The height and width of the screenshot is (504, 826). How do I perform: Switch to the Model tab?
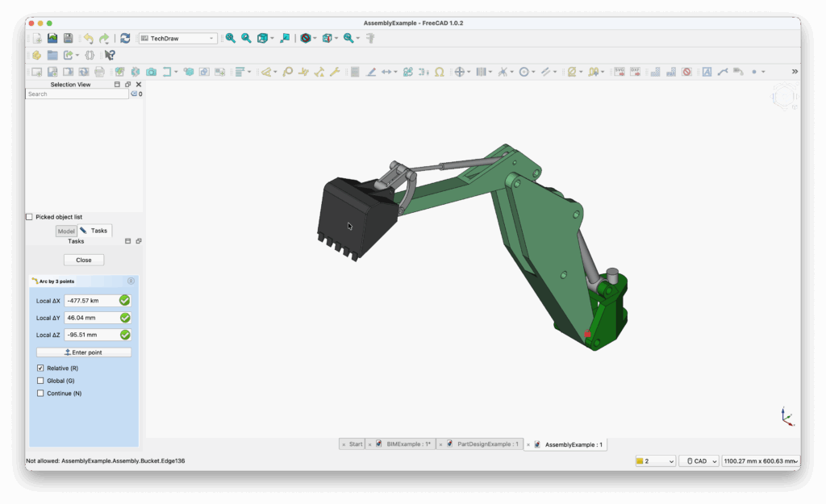coord(65,231)
